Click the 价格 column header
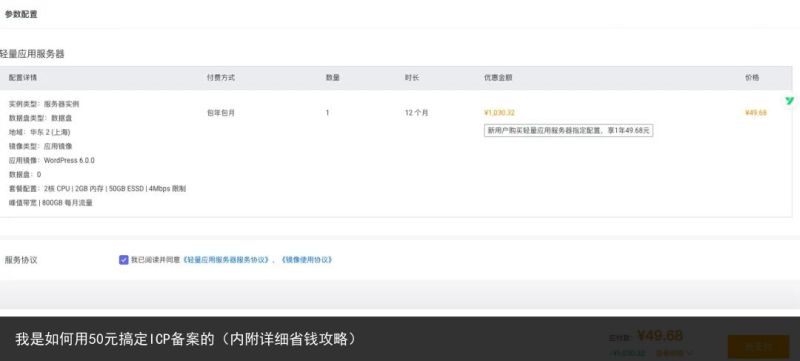Viewport: 800px width, 361px height. pyautogui.click(x=752, y=78)
